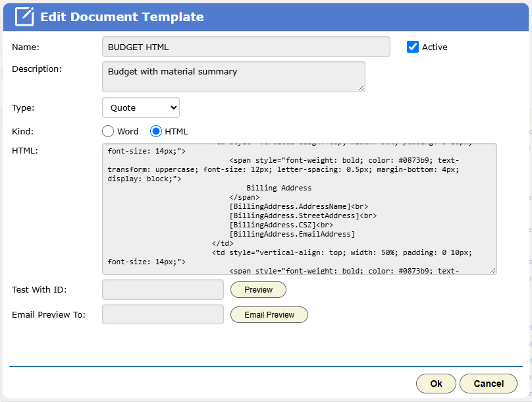532x402 pixels.
Task: Click the "Billing Address" text in the code
Action: pyautogui.click(x=279, y=188)
